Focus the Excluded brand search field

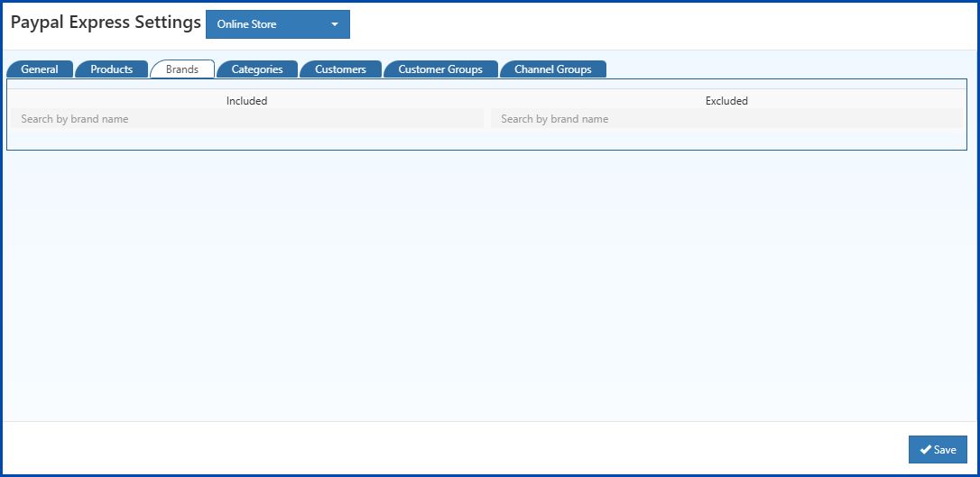tap(726, 119)
